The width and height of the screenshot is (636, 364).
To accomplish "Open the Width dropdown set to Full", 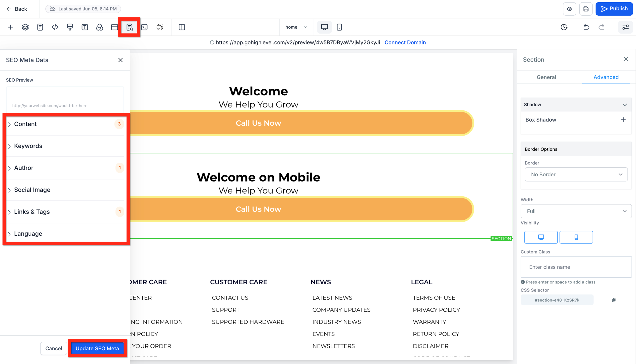I will pos(576,211).
